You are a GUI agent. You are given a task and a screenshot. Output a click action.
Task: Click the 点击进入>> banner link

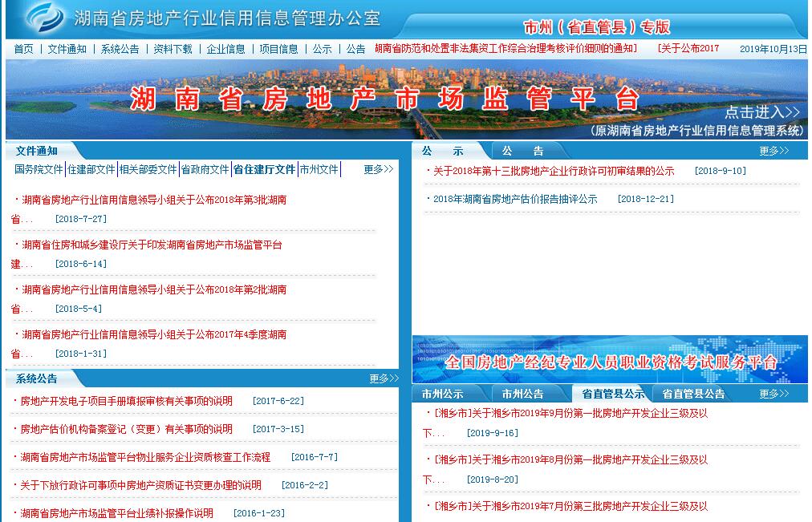(x=761, y=111)
